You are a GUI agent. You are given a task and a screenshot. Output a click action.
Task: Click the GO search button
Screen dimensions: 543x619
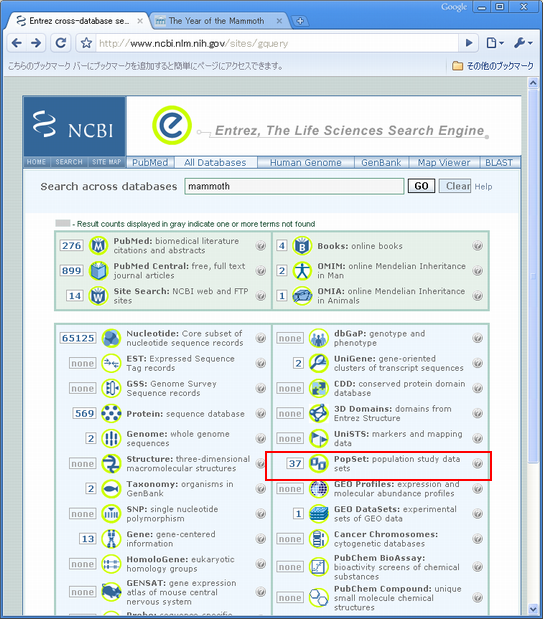click(x=421, y=186)
